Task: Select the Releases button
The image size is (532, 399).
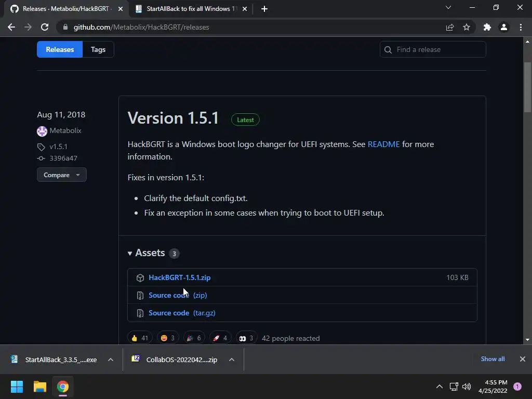Action: click(x=60, y=49)
